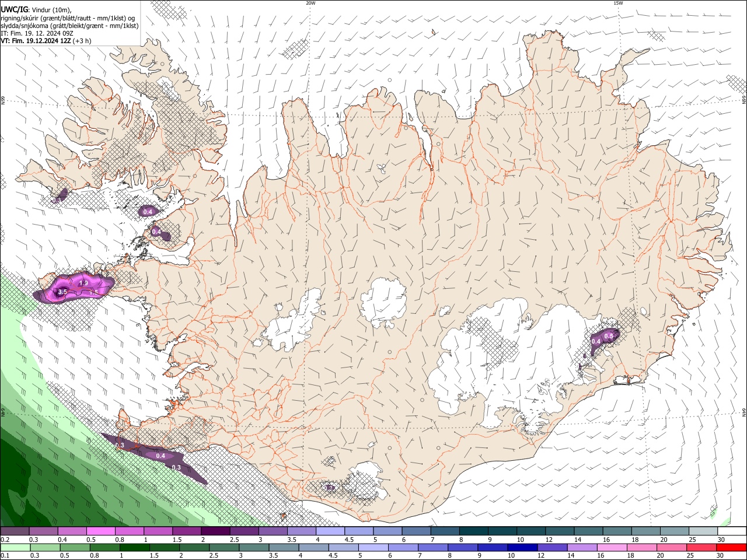Click the 'slydda/snjókoma' legend description line
Viewport: 747px width, 560px height.
69,26
